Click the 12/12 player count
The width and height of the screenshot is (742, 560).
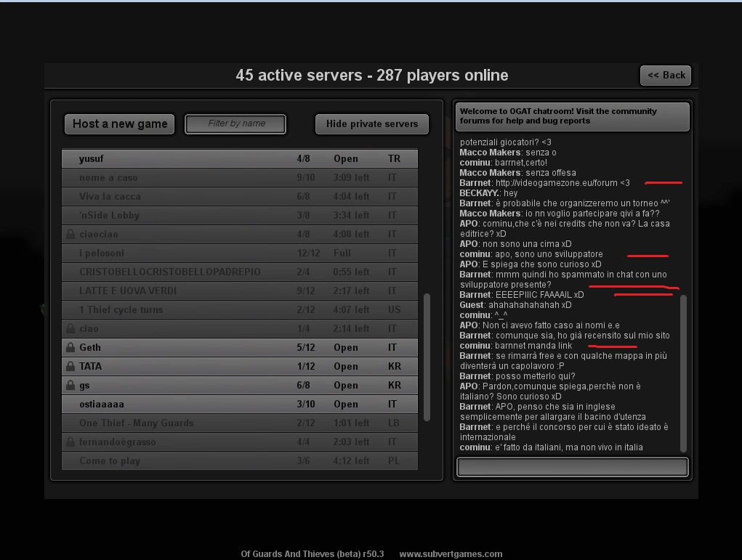309,253
